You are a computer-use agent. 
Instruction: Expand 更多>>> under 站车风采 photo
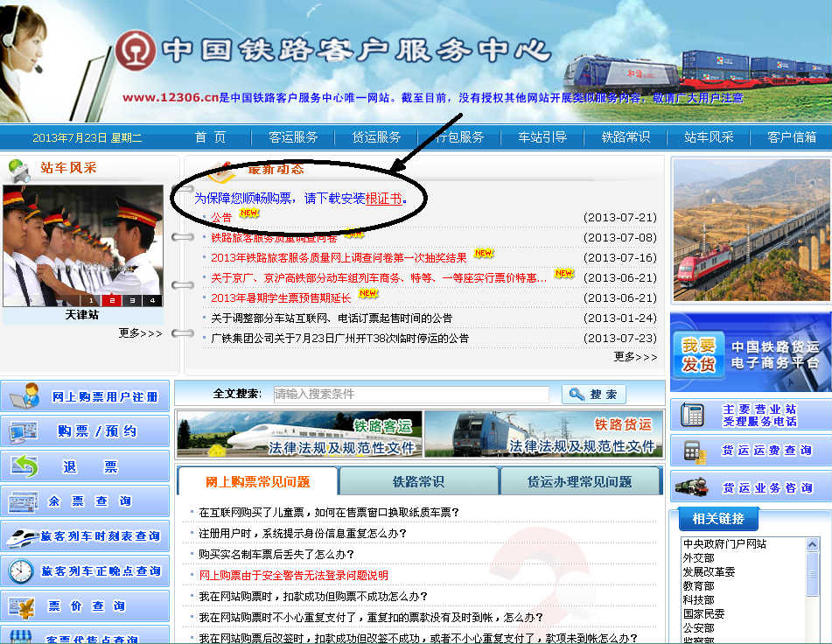pos(140,333)
